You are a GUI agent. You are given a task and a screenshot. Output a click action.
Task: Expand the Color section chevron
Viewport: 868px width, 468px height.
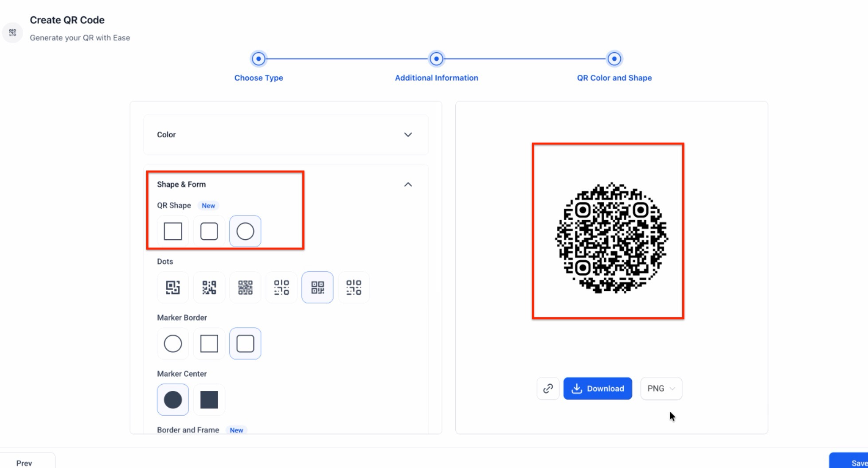408,135
